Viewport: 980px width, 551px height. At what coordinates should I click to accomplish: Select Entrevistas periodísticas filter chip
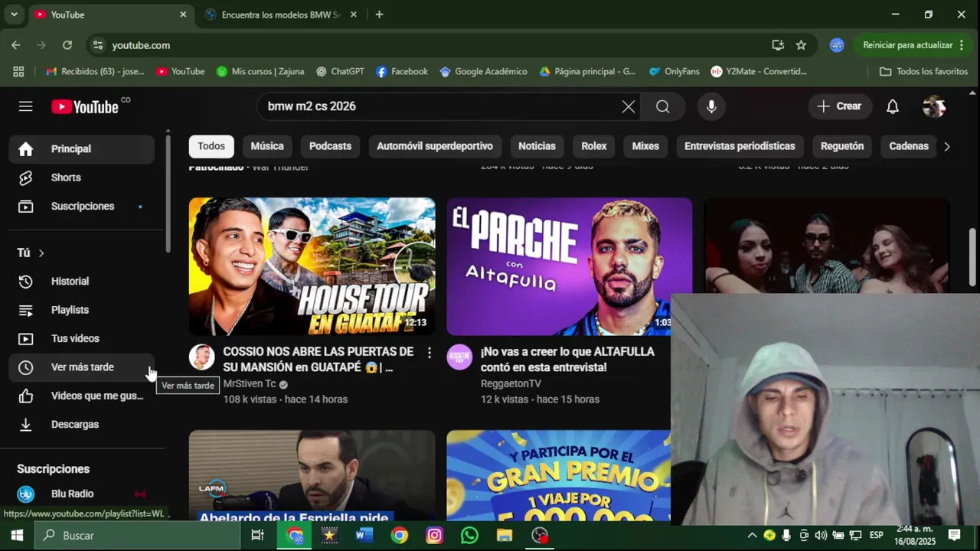tap(740, 146)
